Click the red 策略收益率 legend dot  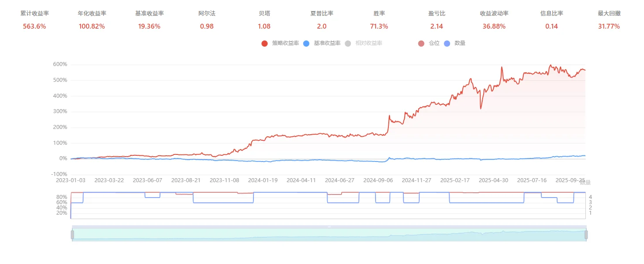click(264, 43)
